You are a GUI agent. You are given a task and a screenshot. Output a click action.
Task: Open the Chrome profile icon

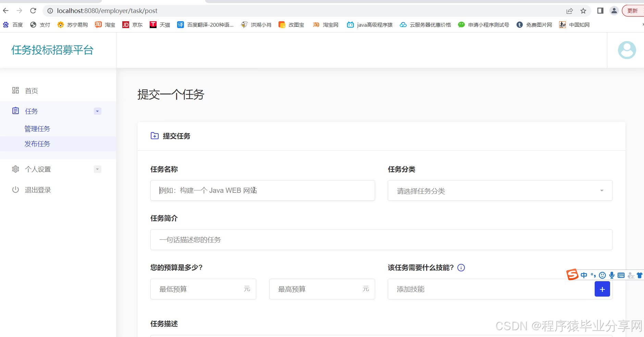[x=614, y=11]
